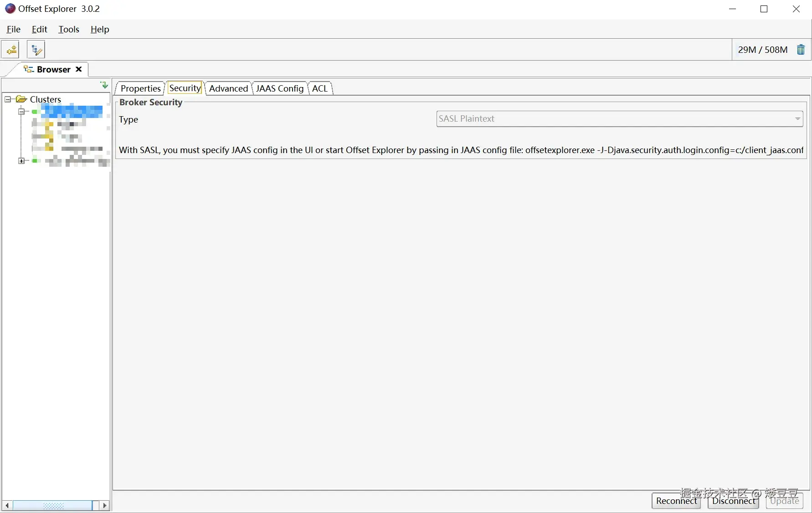Click the Clusters folder icon
The width and height of the screenshot is (812, 513).
point(21,99)
